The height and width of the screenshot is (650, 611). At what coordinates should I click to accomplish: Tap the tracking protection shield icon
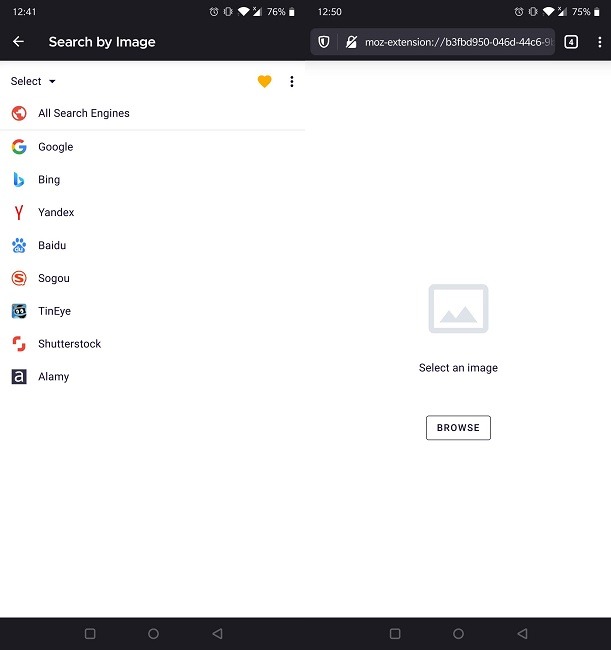(324, 42)
